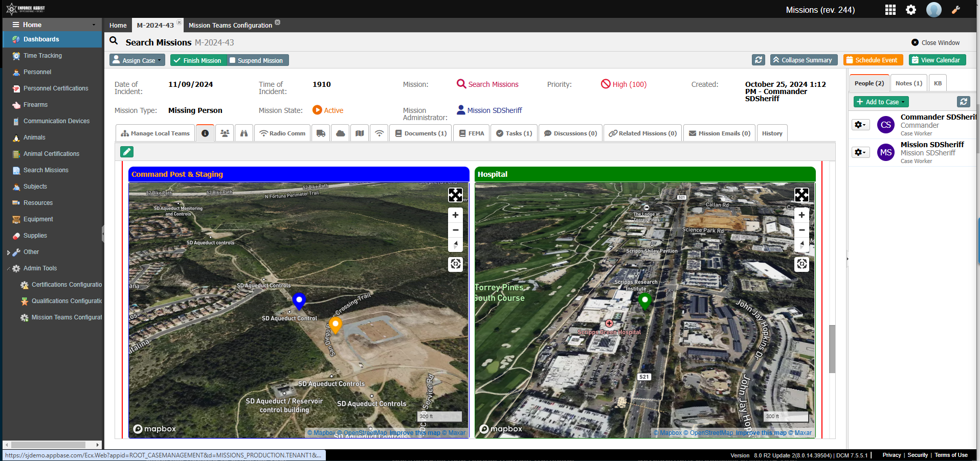Screen dimensions: 980x461
Task: Click the sidebar horizontal scrollbar
Action: pos(48,445)
